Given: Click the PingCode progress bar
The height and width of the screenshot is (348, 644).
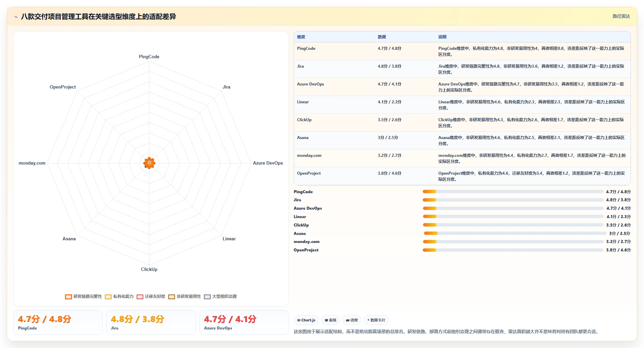Looking at the screenshot, I should pyautogui.click(x=513, y=192).
